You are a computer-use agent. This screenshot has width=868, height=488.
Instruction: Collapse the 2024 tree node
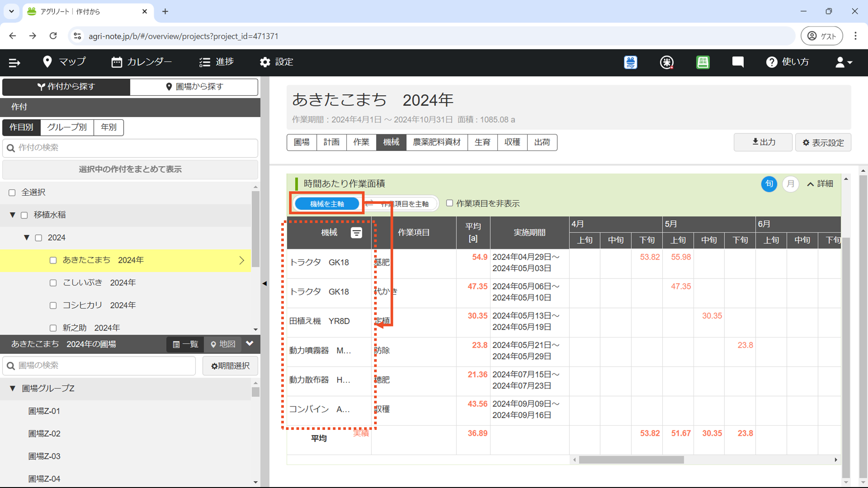pos(26,238)
